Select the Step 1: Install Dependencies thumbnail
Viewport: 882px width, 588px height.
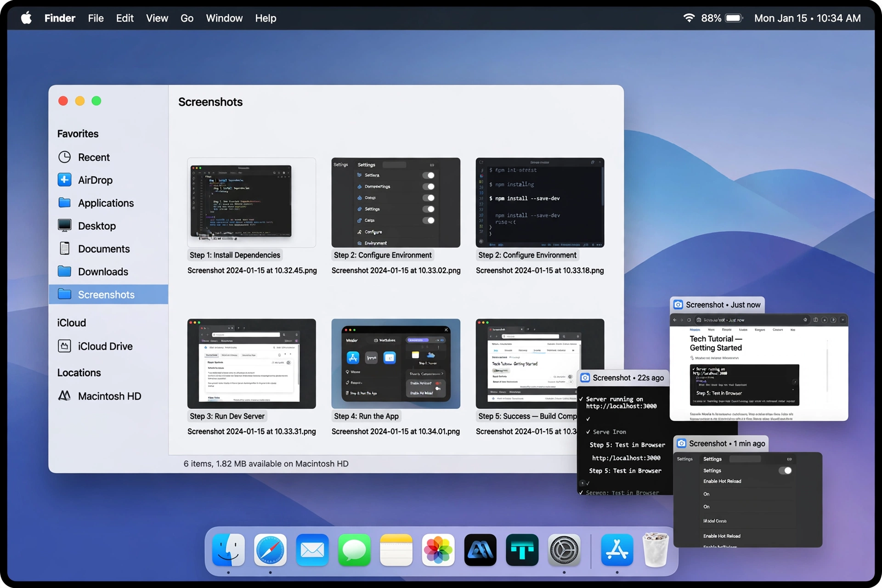click(252, 203)
